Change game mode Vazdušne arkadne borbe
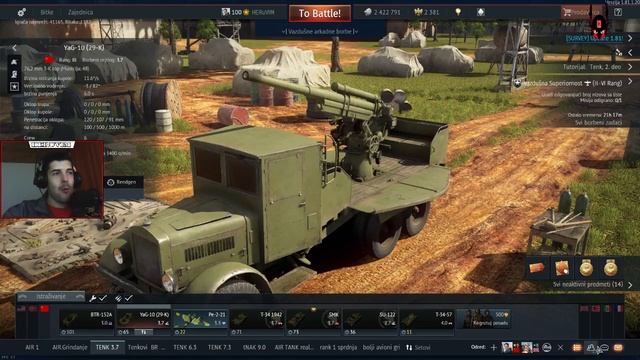Image resolution: width=640 pixels, height=360 pixels. pos(320,31)
